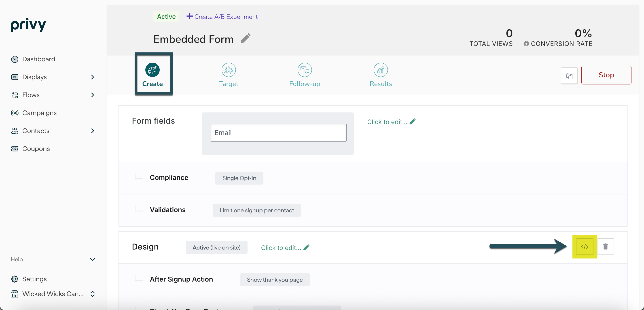This screenshot has height=310, width=644.
Task: Go to Campaigns in the sidebar
Action: click(39, 113)
